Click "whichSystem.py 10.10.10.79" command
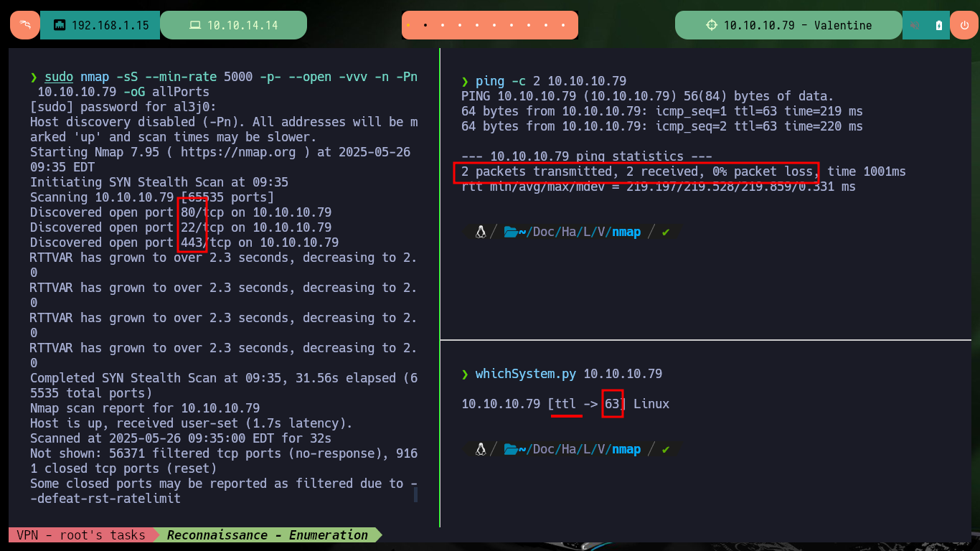The height and width of the screenshot is (551, 980). [x=569, y=374]
